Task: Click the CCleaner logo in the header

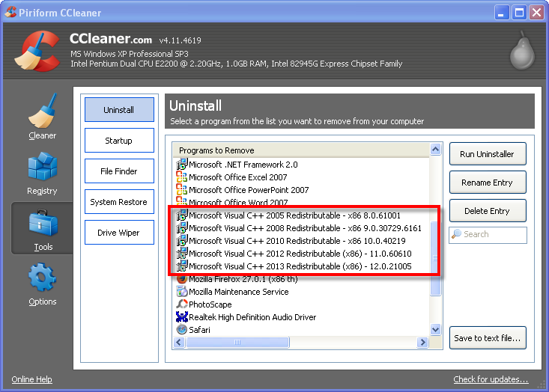Action: [x=37, y=51]
